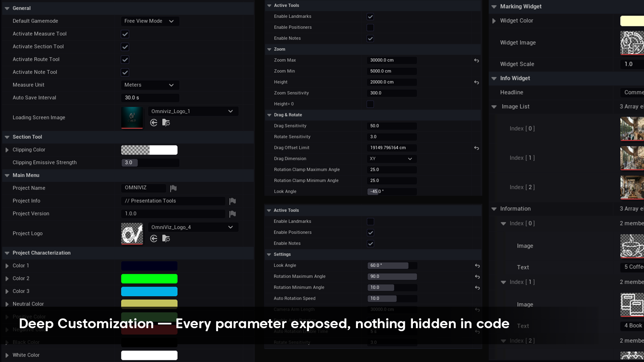The image size is (644, 362).
Task: Click the flag icon beside Project Version
Action: (232, 214)
